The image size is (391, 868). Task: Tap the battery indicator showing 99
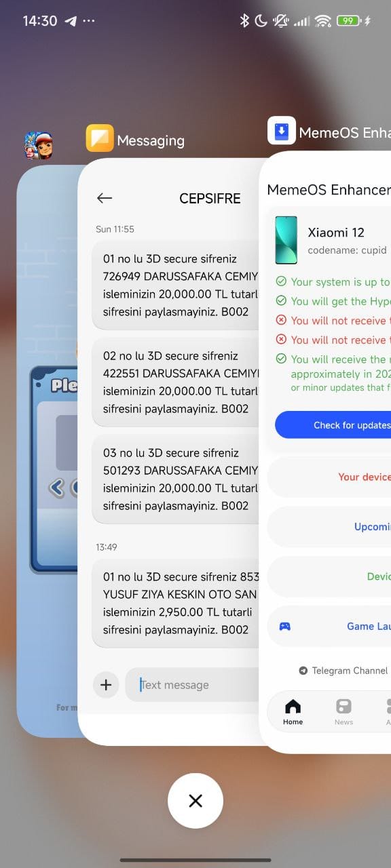[348, 21]
